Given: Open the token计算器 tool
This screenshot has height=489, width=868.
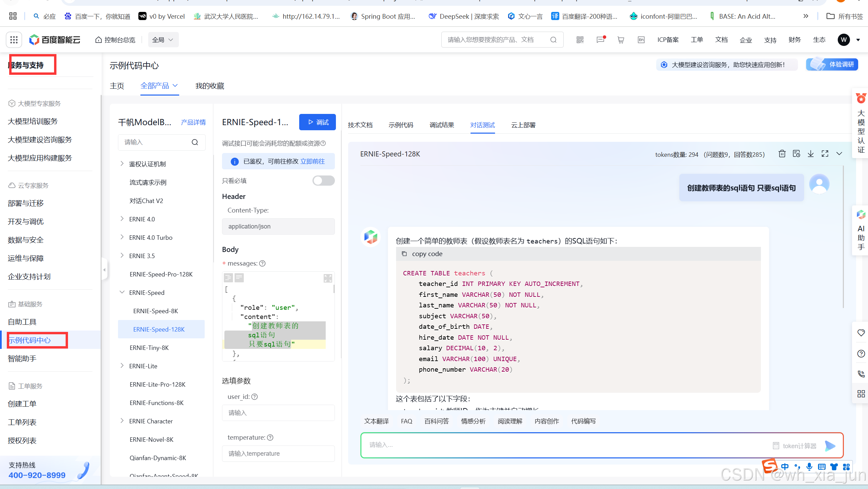Looking at the screenshot, I should coord(795,445).
